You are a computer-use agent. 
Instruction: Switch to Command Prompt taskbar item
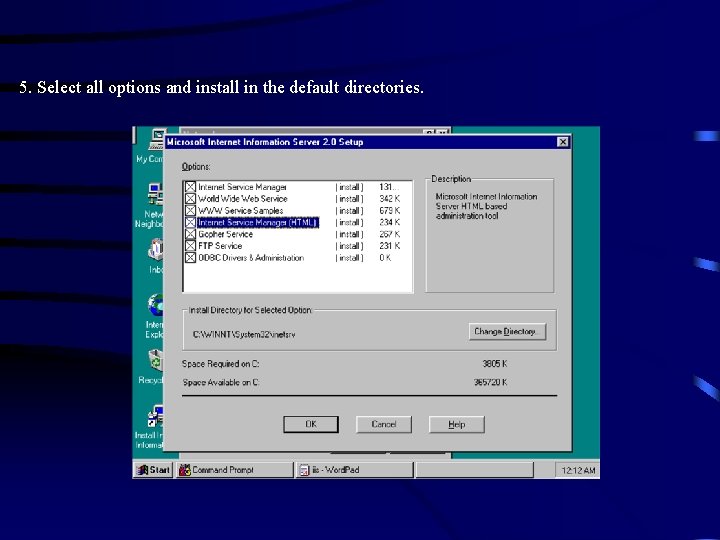[235, 470]
